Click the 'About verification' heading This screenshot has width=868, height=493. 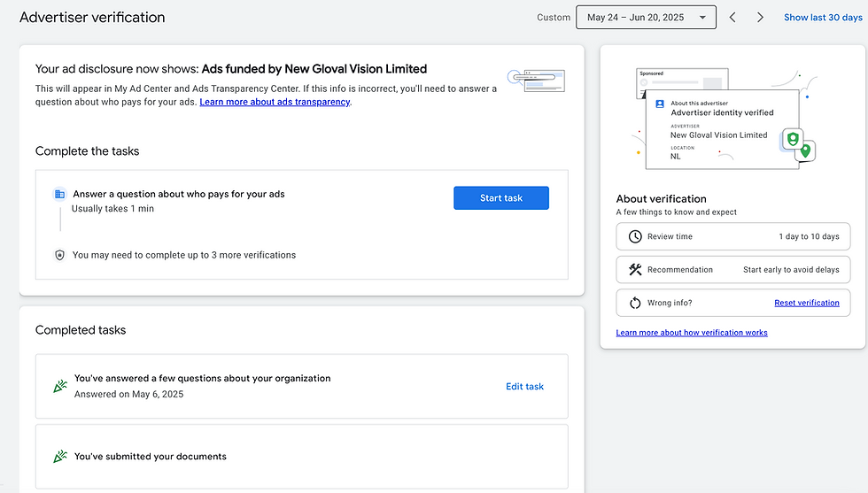661,198
